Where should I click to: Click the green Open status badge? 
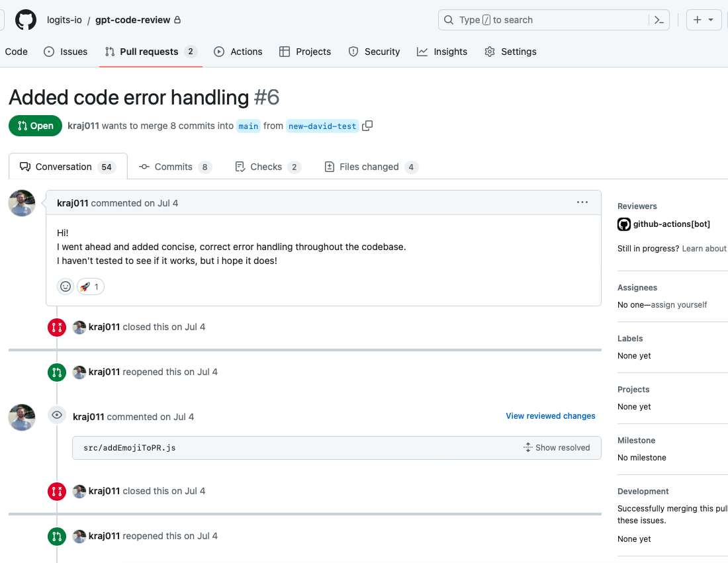[x=35, y=126]
